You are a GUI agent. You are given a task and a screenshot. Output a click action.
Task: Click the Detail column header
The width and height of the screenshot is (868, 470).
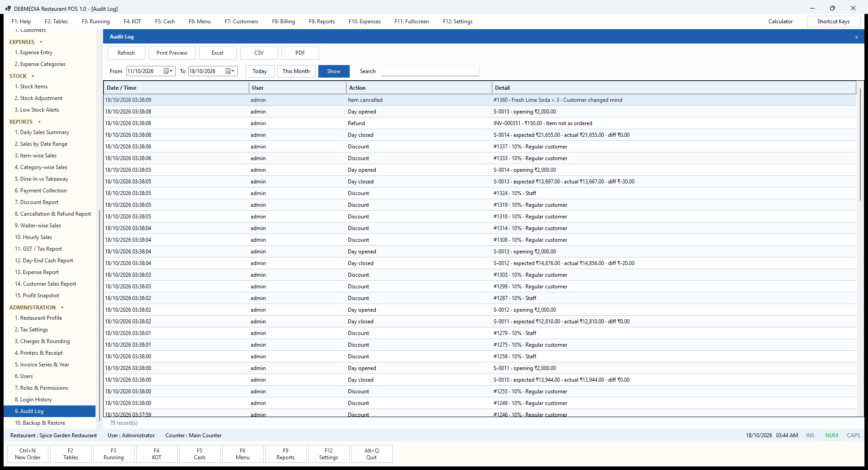pyautogui.click(x=674, y=88)
